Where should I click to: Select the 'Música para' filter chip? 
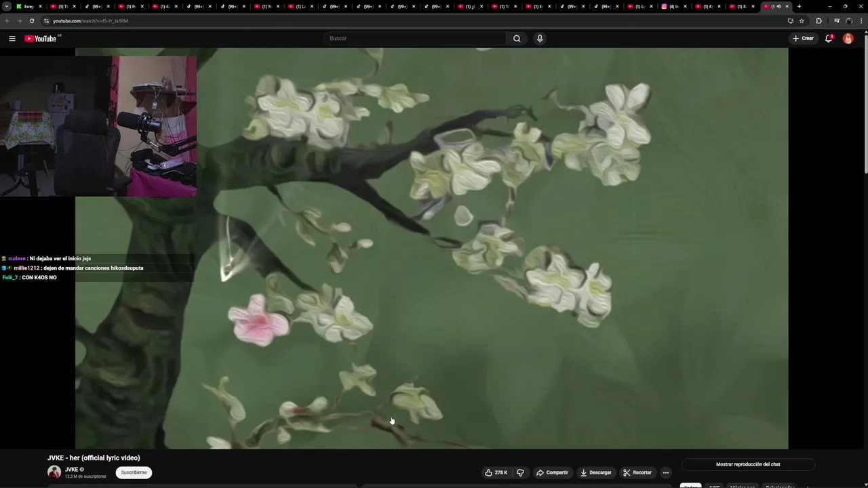coord(742,486)
